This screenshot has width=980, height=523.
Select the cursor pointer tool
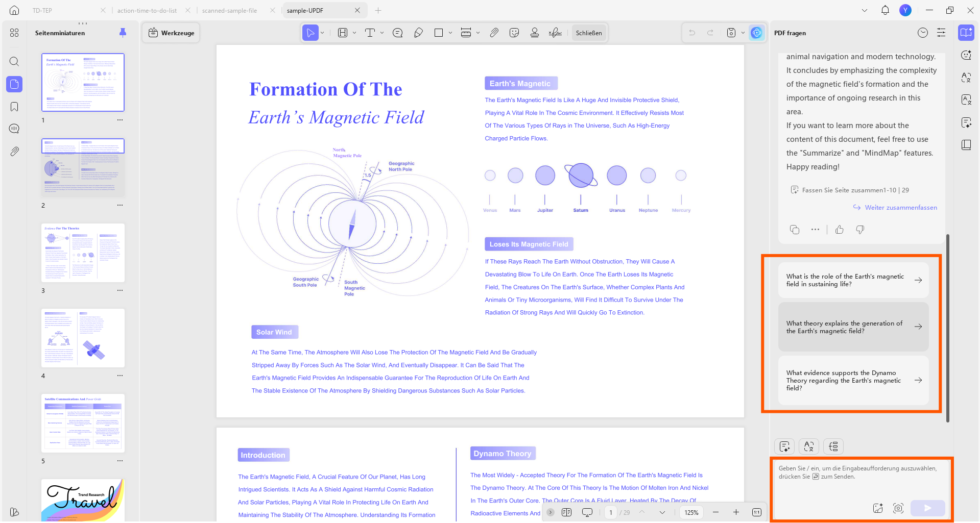310,33
